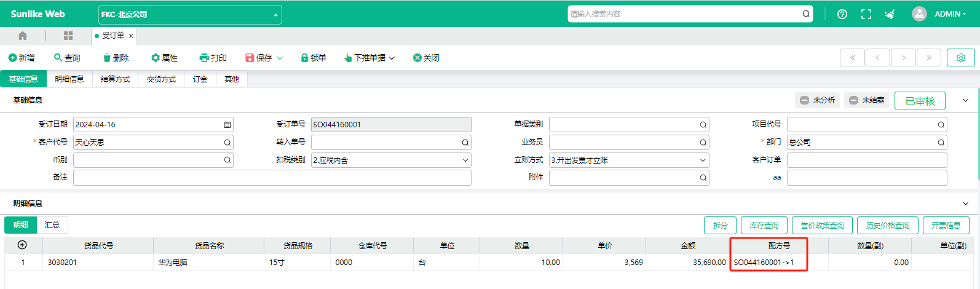The image size is (980, 289).
Task: Focus the top search input field
Action: [x=684, y=14]
